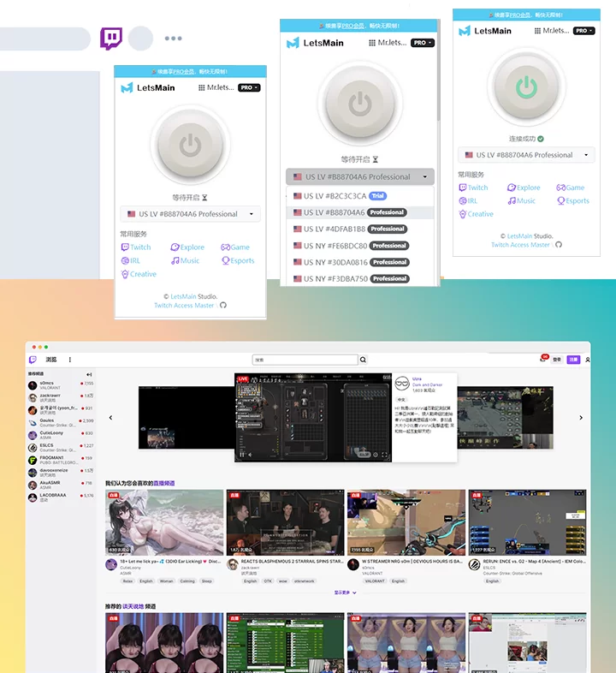Click the LetsMain logo in the left popup
Screen dimensions: 616x673
coord(148,87)
